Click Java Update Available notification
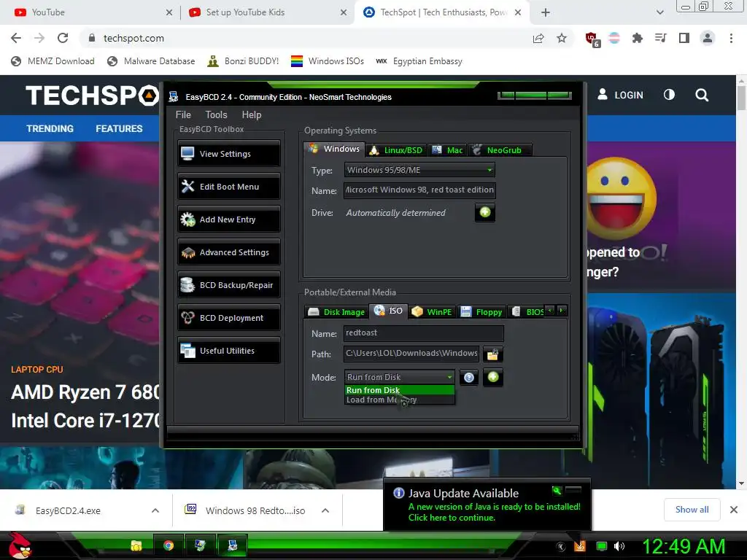This screenshot has height=560, width=747. 487,506
